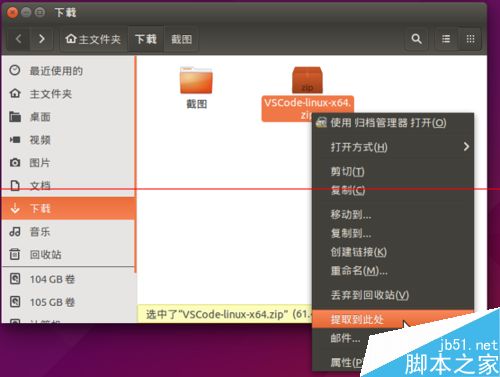500x377 pixels.
Task: Open the 105 GB 卷 volume
Action: click(68, 302)
